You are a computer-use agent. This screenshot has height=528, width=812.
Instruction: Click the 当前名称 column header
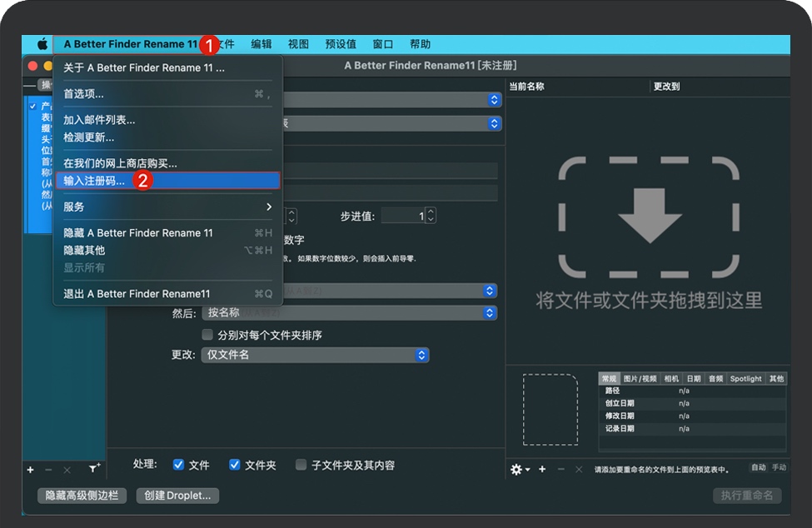coord(526,87)
